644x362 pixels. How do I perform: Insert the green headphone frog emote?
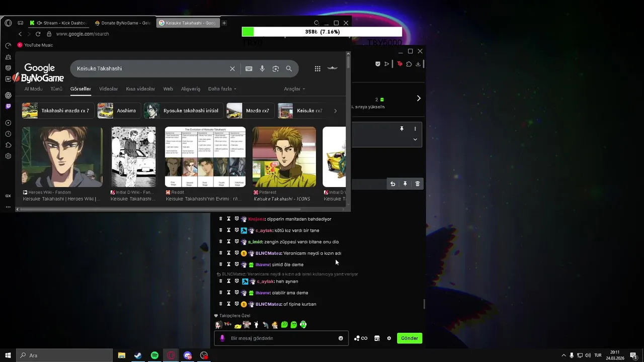(303, 325)
